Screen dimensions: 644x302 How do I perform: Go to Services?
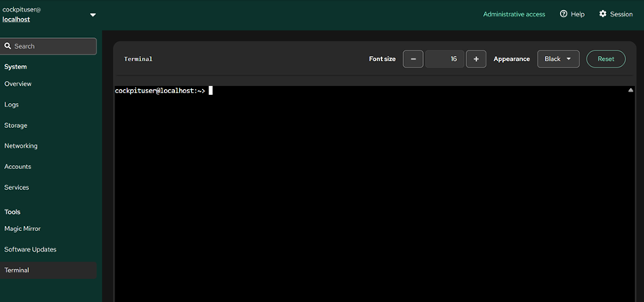click(x=16, y=187)
